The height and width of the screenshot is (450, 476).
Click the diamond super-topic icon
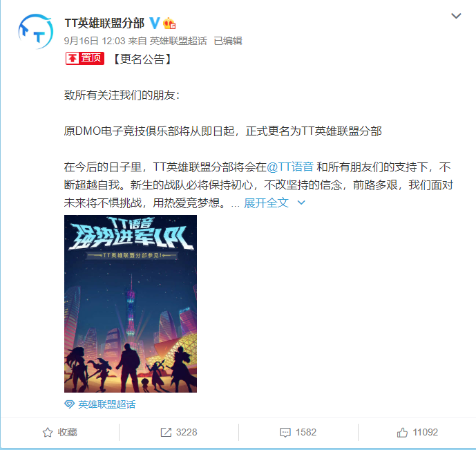pos(70,404)
